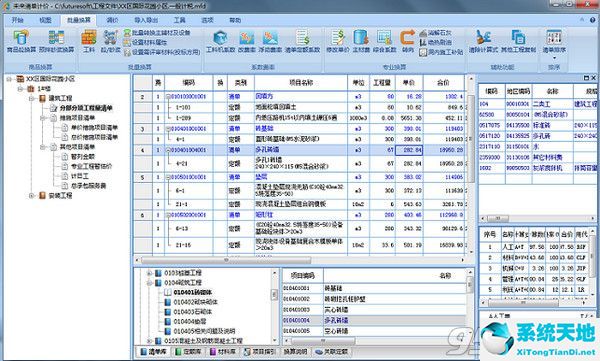Viewport: 600px width, 361px height.
Task: Select 空心砖墙 row in library list
Action: click(375, 331)
